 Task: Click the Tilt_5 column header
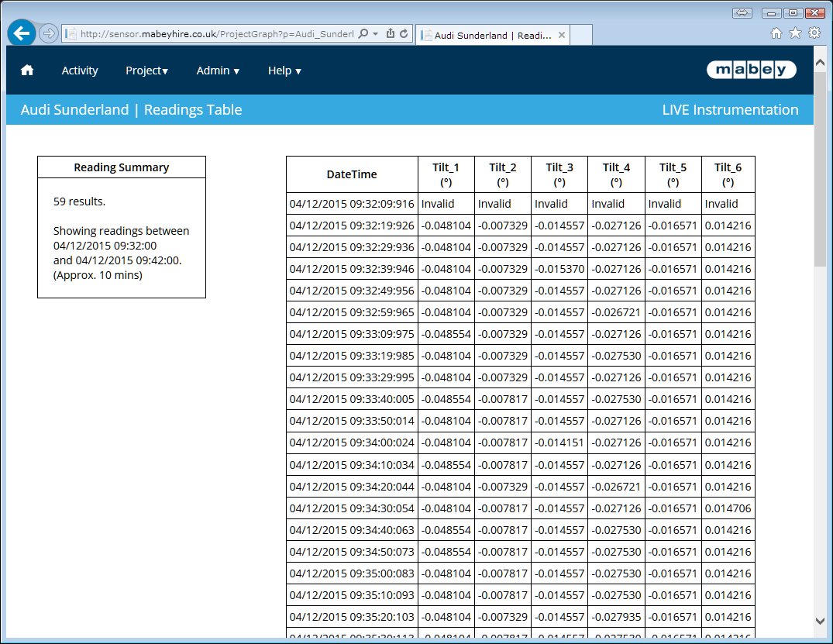coord(673,174)
